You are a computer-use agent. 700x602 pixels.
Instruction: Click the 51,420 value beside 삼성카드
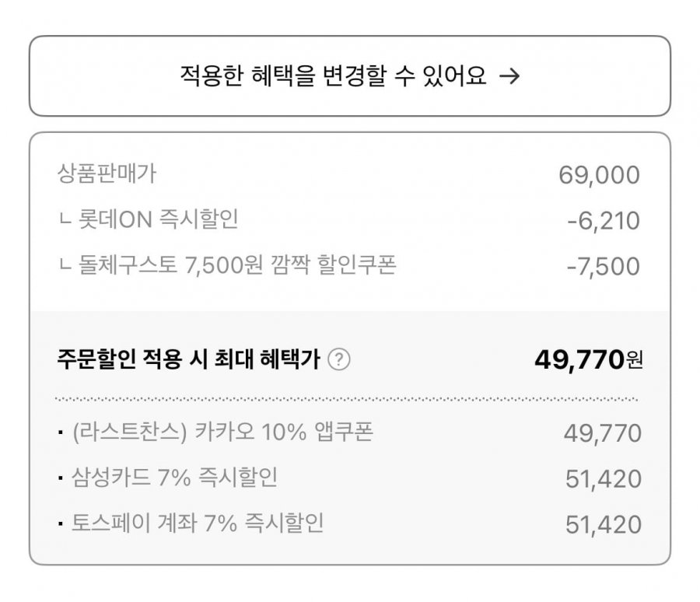click(x=604, y=479)
